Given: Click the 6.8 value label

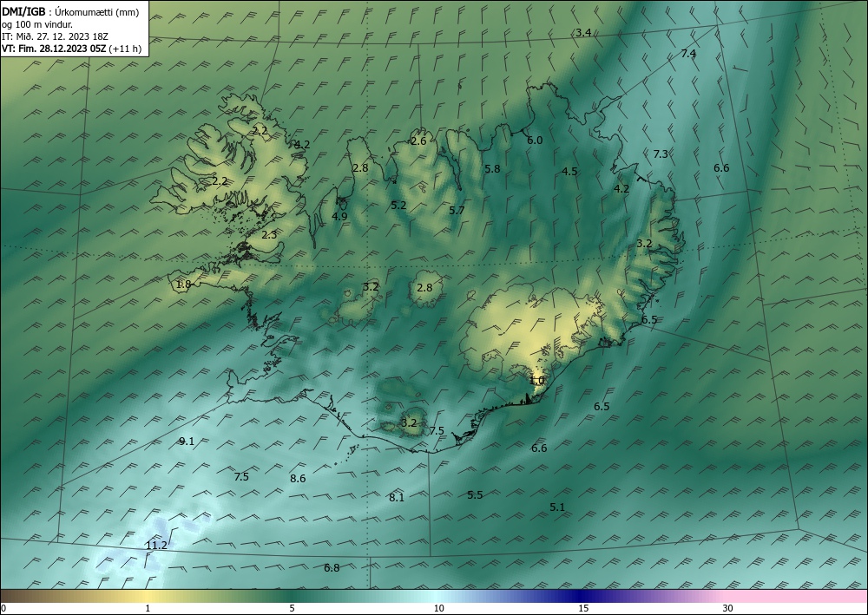Looking at the screenshot, I should [332, 567].
